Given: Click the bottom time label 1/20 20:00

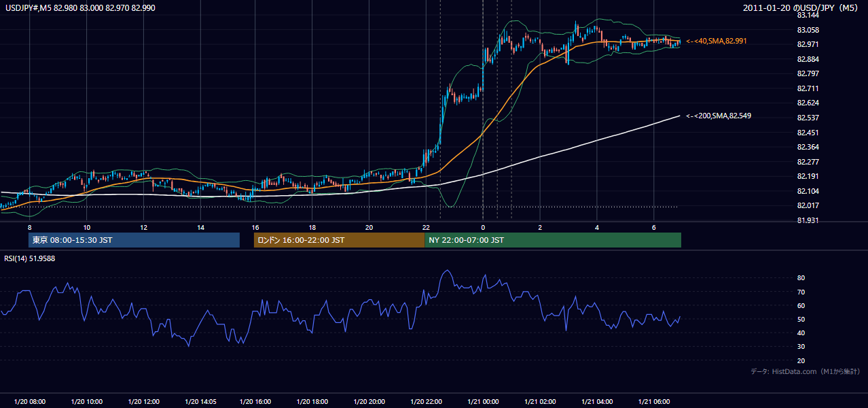Looking at the screenshot, I should [369, 402].
